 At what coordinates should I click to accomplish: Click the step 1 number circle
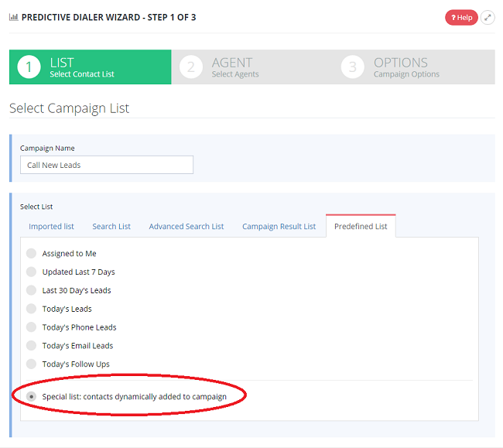tap(29, 67)
